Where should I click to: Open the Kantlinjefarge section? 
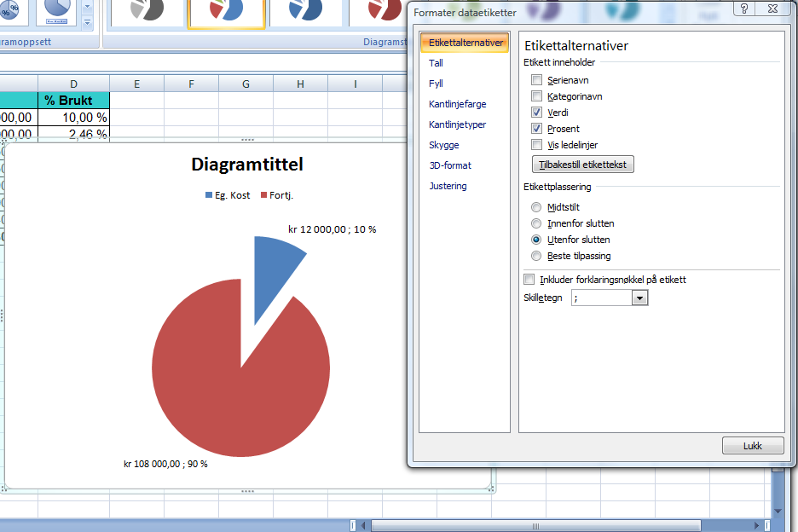point(457,104)
